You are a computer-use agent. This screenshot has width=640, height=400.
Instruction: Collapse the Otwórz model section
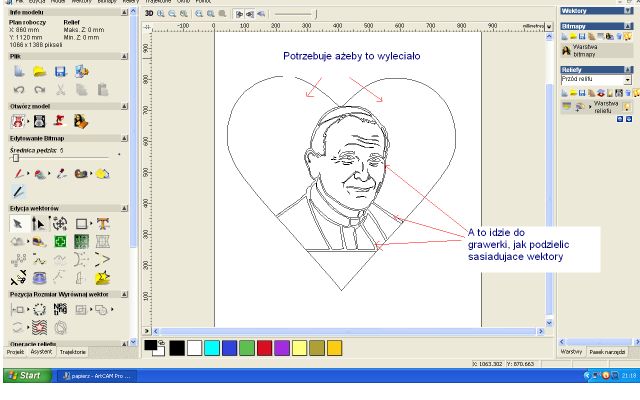[x=124, y=106]
